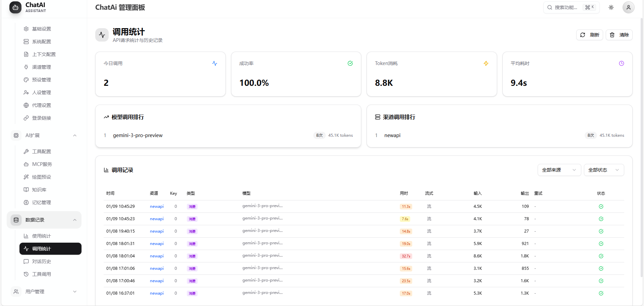
Task: Expand the 用户管理 sidebar section
Action: pos(74,292)
